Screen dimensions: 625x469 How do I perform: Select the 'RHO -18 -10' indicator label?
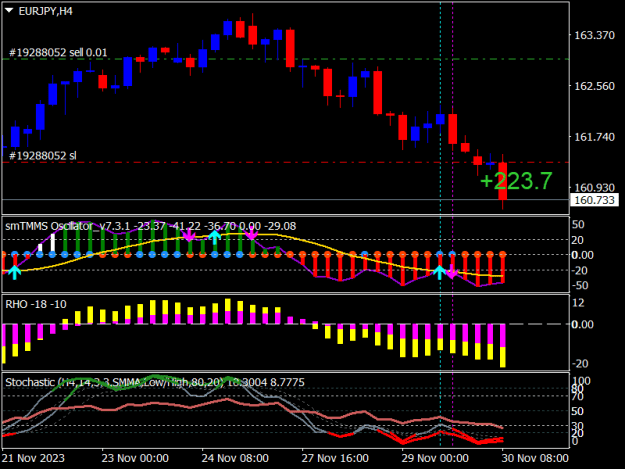point(36,304)
